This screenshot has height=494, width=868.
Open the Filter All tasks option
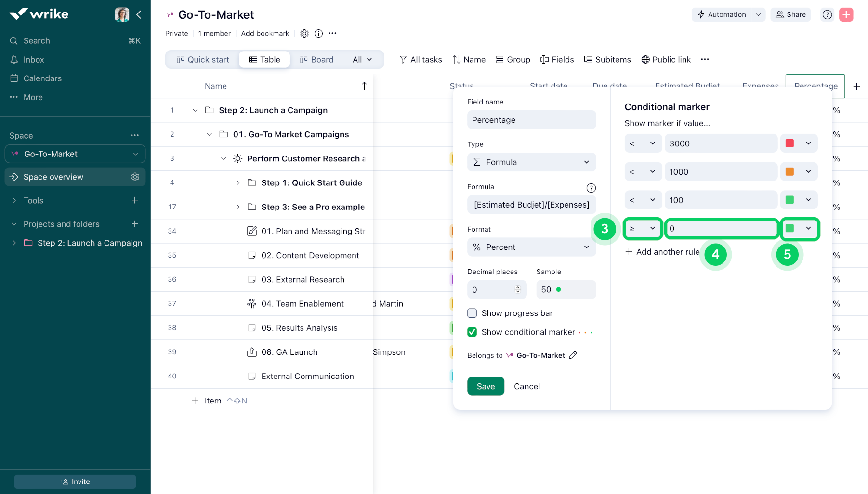coord(421,60)
